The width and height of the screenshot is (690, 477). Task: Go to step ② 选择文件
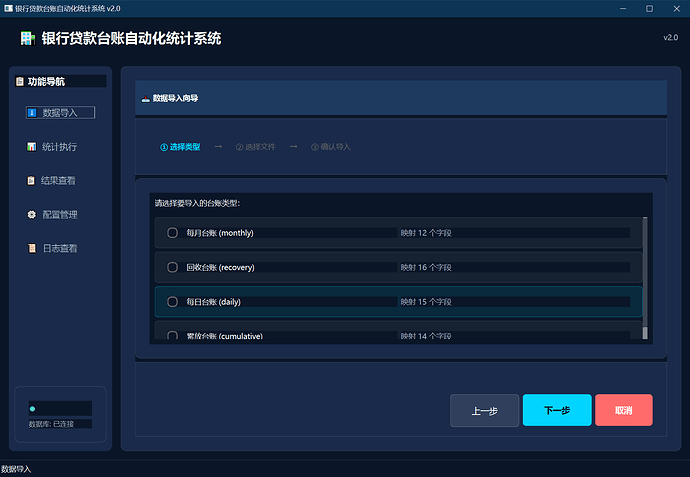click(256, 147)
